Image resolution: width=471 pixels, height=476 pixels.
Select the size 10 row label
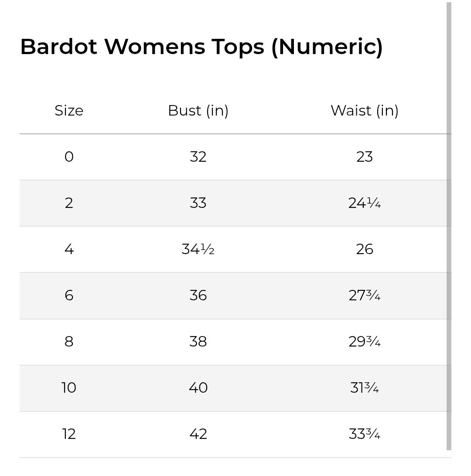tap(69, 388)
